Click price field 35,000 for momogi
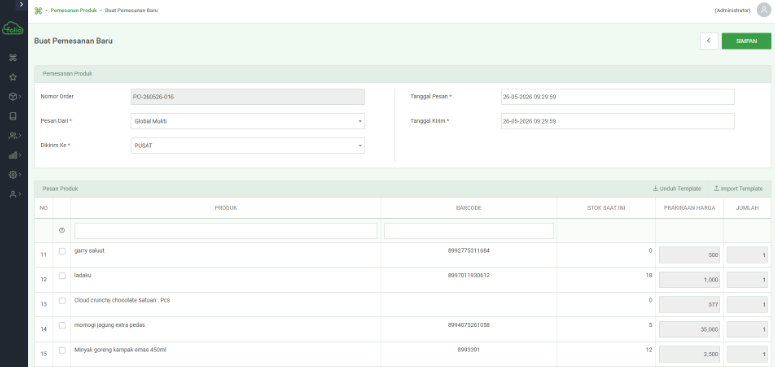Screen dimensions: 775x367 tap(689, 329)
